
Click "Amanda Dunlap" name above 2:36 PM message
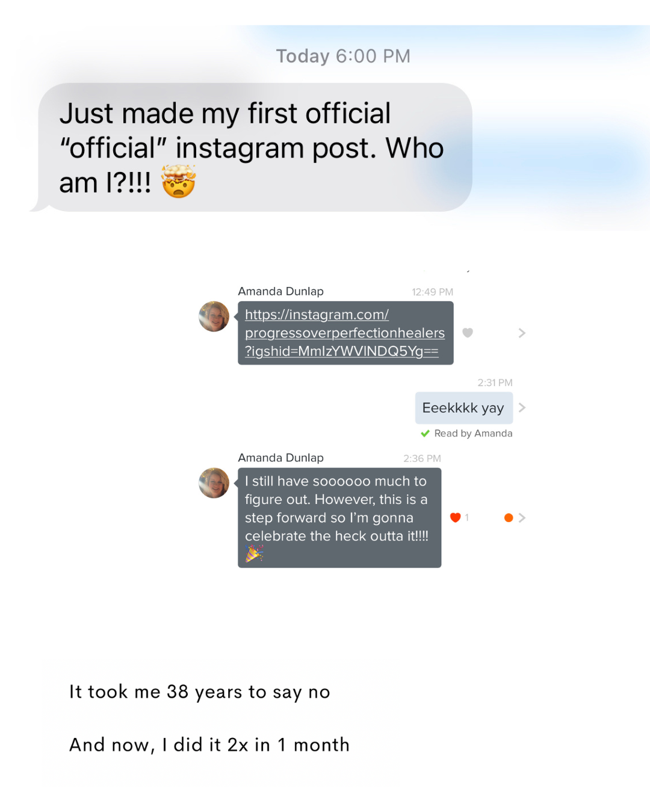(x=280, y=458)
